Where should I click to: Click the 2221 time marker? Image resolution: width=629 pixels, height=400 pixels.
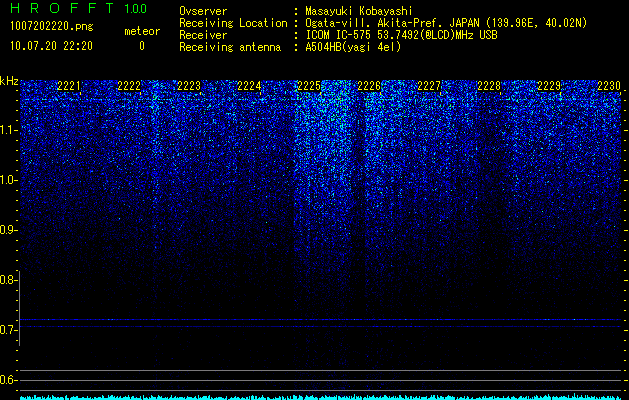tap(69, 86)
